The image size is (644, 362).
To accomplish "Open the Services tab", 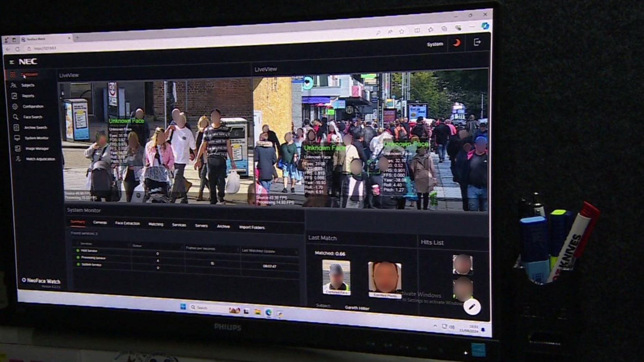I will pyautogui.click(x=179, y=225).
